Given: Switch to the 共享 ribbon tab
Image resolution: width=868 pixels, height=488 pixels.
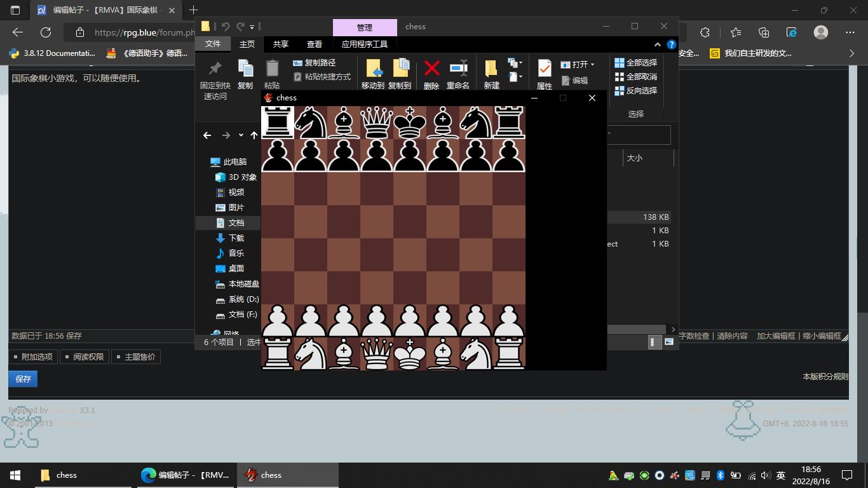Looking at the screenshot, I should (x=281, y=44).
